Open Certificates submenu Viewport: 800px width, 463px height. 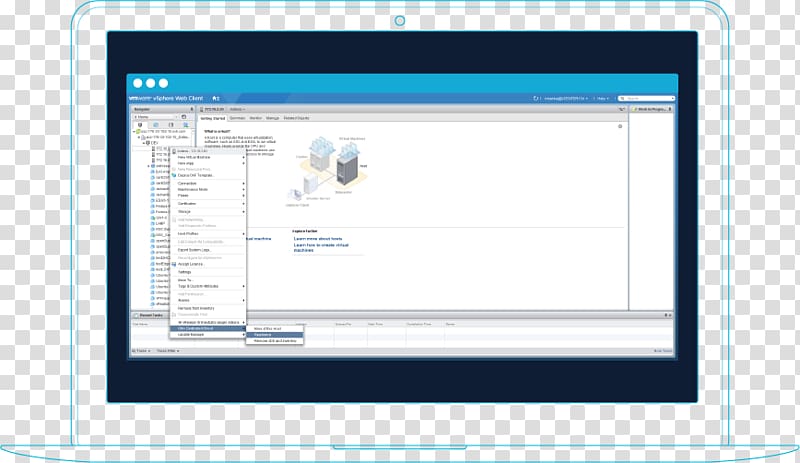(208, 204)
